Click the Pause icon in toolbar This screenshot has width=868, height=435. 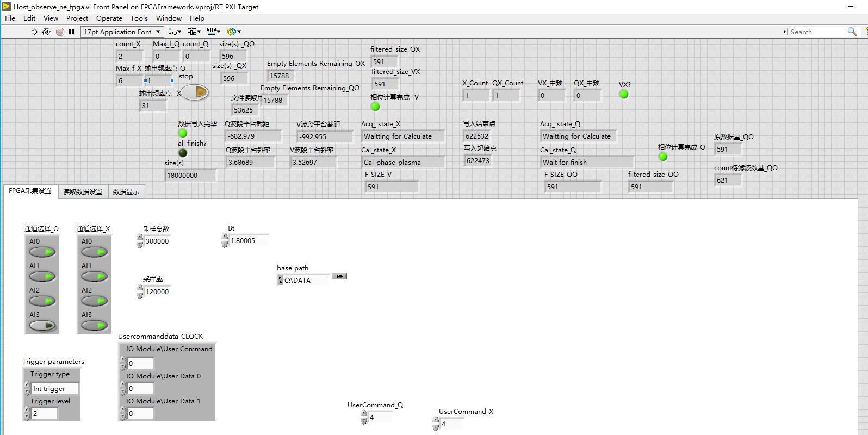(71, 32)
